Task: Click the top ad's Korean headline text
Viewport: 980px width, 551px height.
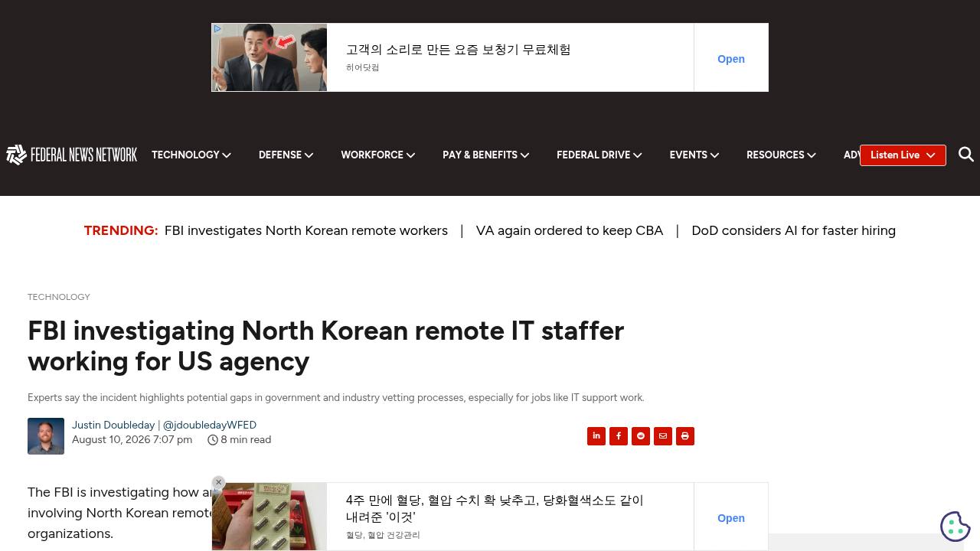Action: click(x=459, y=50)
